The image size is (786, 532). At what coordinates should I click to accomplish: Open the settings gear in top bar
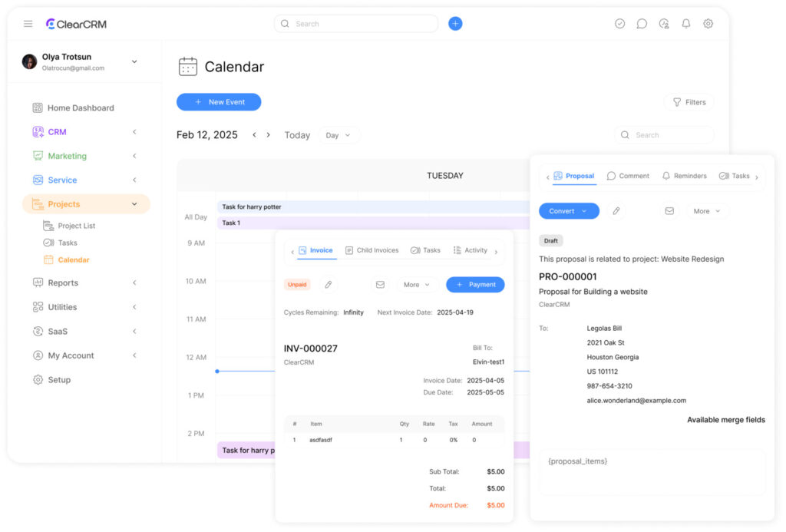click(708, 24)
